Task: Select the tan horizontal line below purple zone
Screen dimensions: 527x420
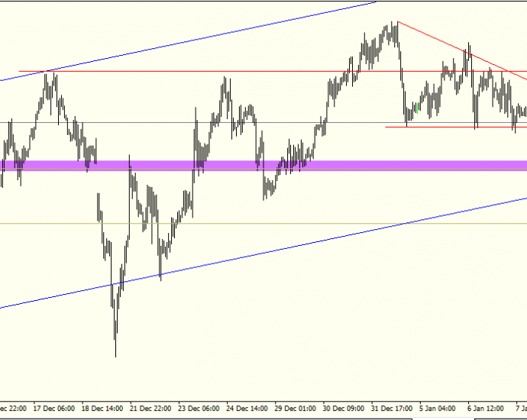Action: click(x=263, y=223)
